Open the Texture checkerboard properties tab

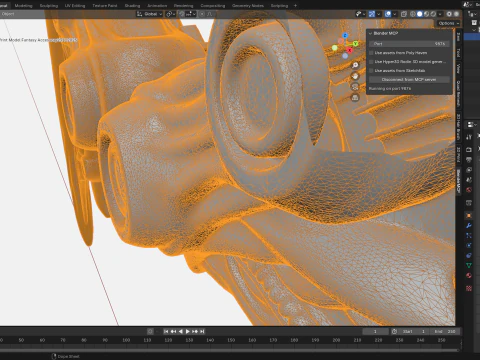(469, 288)
